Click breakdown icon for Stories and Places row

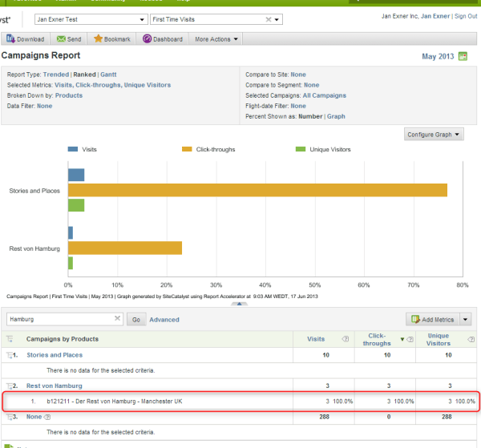click(x=9, y=355)
